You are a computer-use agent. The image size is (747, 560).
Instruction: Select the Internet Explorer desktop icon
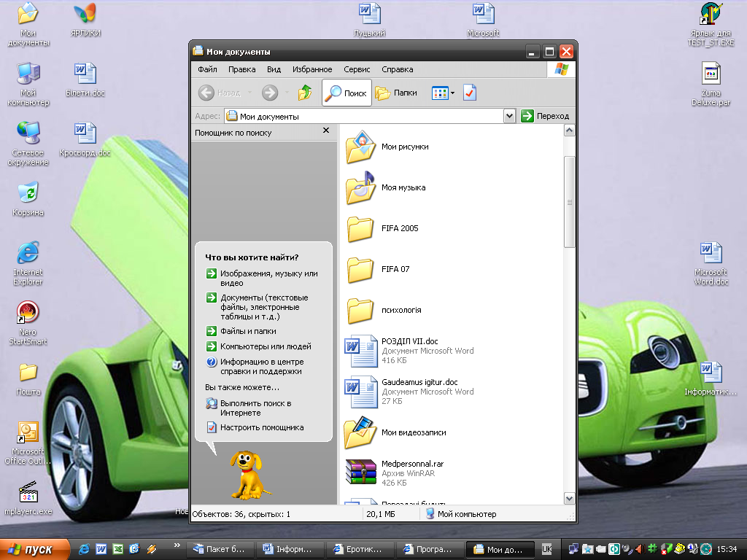[28, 262]
